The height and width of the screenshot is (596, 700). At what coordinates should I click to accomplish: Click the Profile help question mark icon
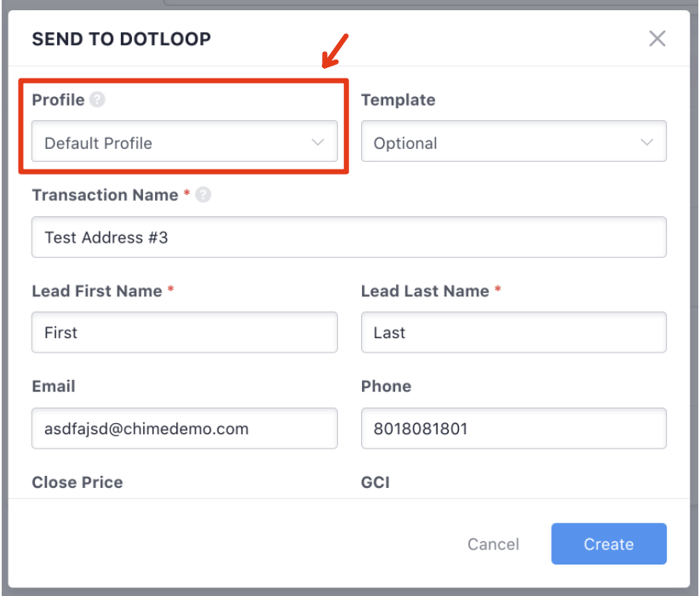click(97, 100)
